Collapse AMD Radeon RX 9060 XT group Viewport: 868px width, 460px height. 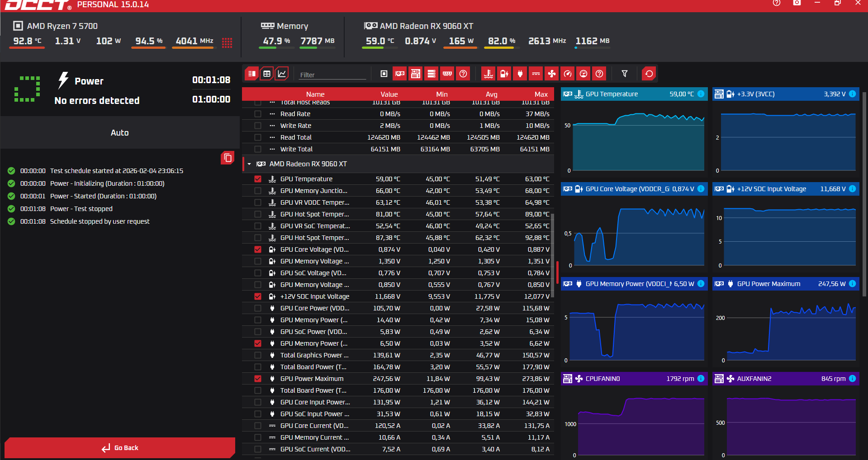(249, 164)
